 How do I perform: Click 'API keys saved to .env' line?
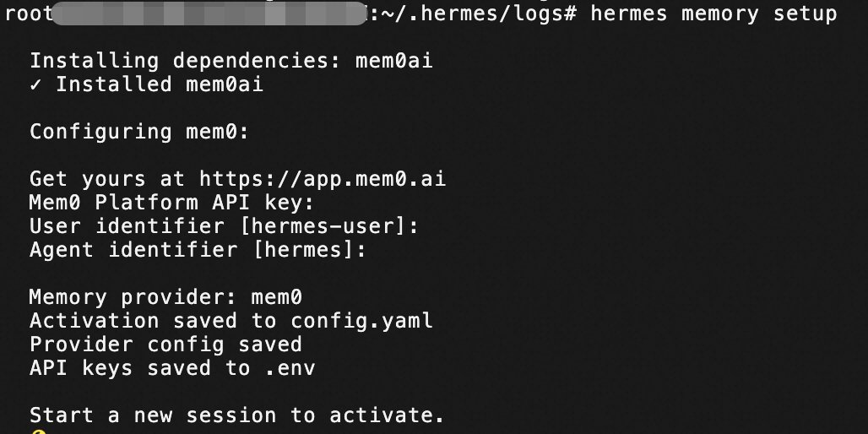(173, 368)
